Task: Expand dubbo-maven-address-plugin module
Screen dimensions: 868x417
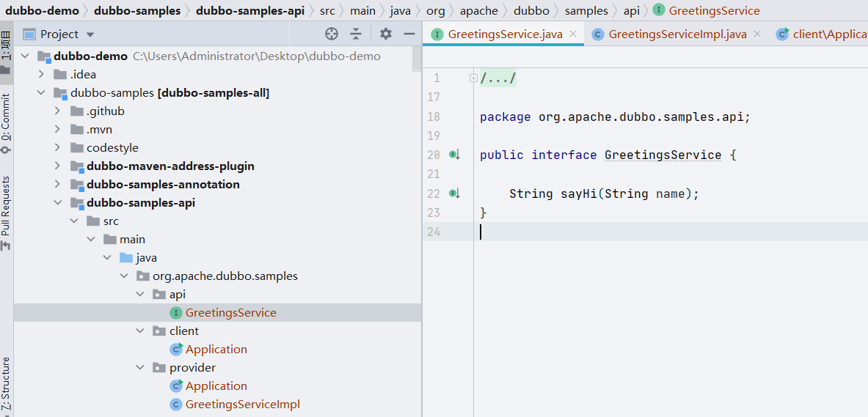Action: tap(58, 166)
